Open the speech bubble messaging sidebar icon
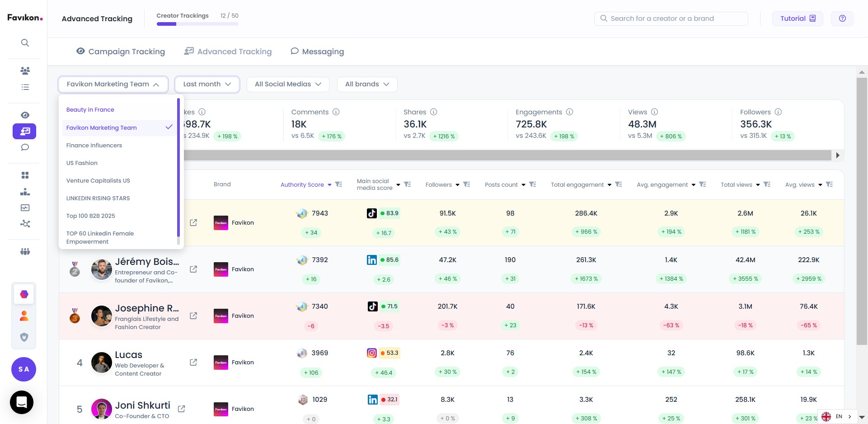 25,147
